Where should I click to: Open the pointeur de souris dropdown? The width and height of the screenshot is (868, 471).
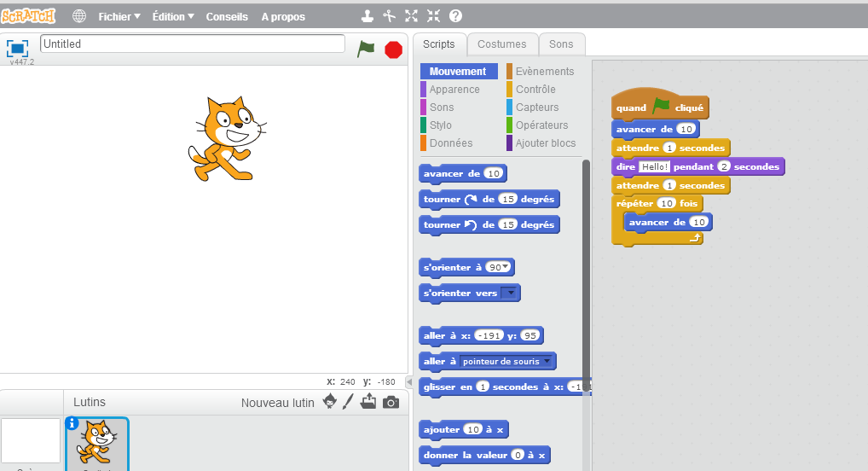pos(547,361)
